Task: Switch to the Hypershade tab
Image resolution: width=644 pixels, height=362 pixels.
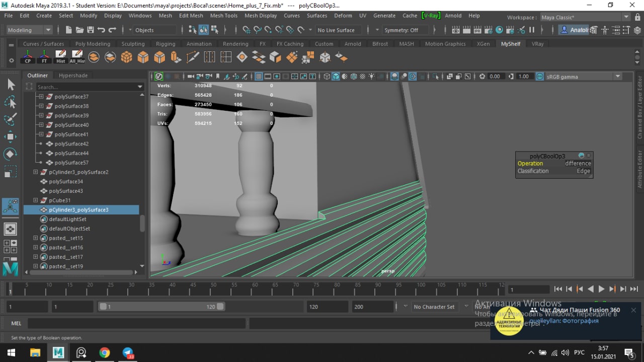Action: pos(73,76)
